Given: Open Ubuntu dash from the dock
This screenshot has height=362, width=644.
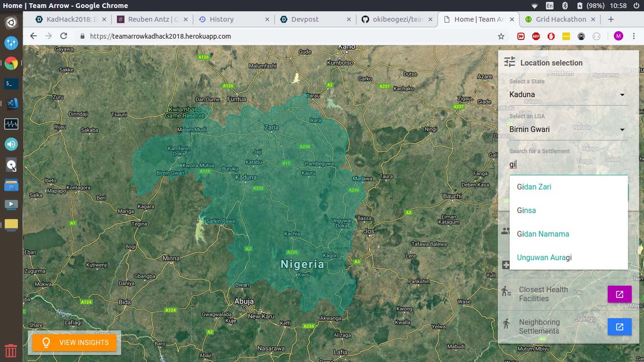Looking at the screenshot, I should tap(11, 22).
